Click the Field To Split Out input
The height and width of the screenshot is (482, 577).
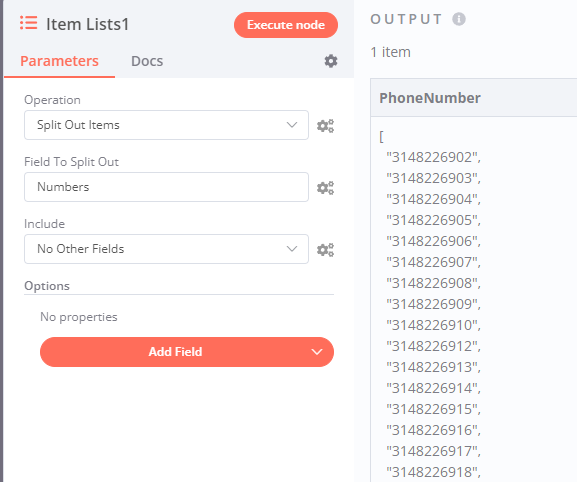166,187
